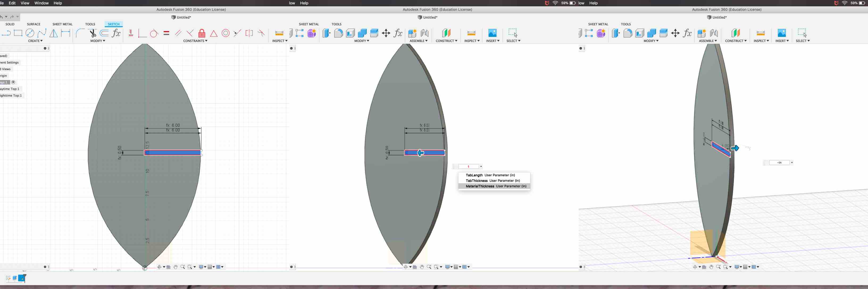Click Wi-Fi status icon in right menu bar
Screen dimensions: 868x289
point(844,3)
